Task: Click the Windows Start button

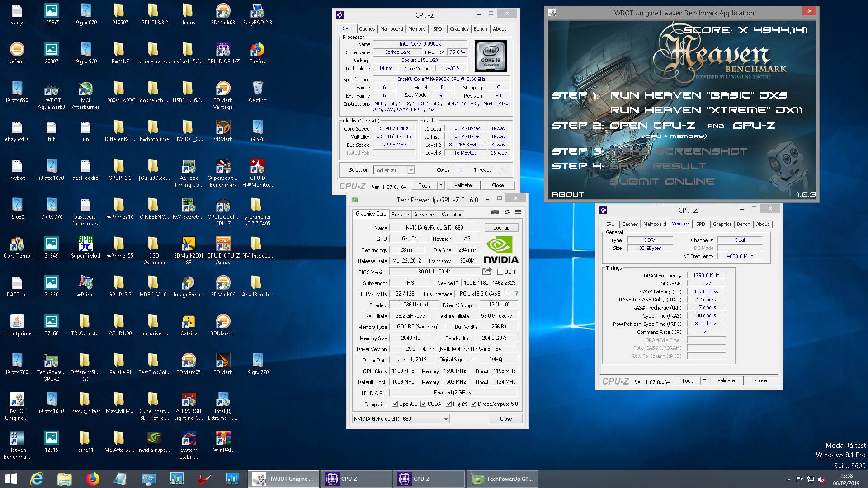Action: point(11,479)
